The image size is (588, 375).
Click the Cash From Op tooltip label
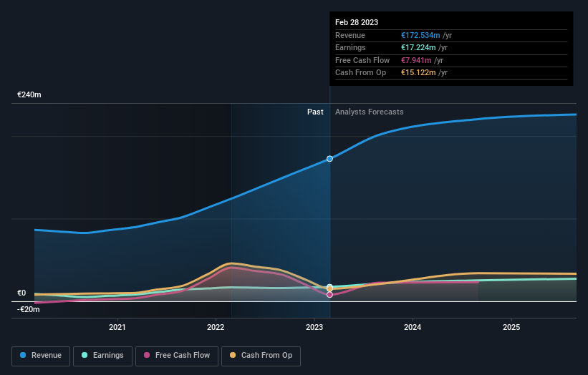tap(360, 73)
